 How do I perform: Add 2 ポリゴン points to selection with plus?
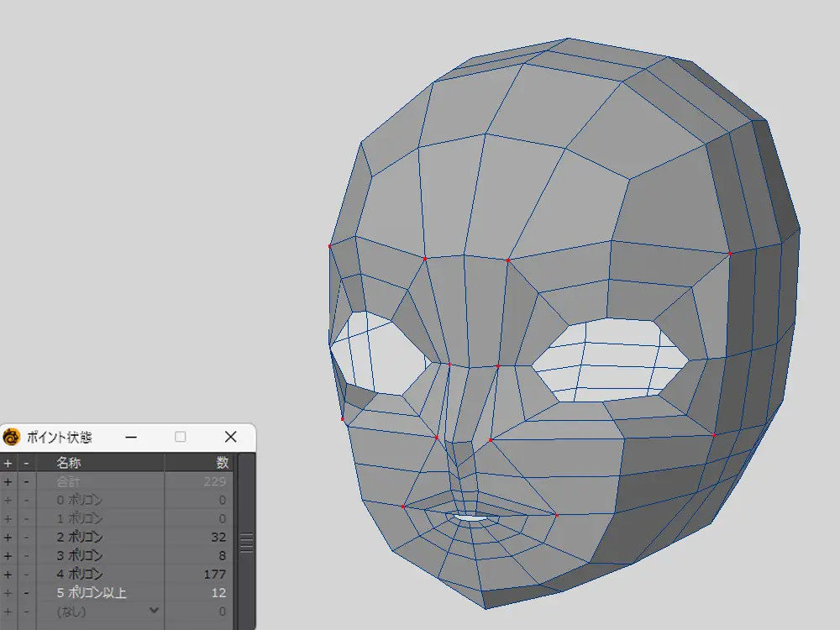pos(8,537)
